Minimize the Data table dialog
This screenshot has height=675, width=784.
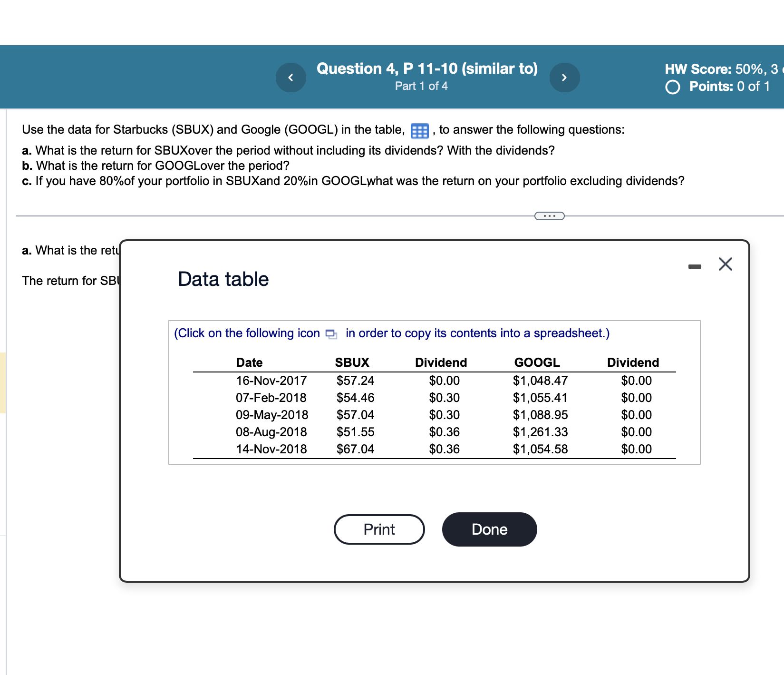(x=695, y=266)
